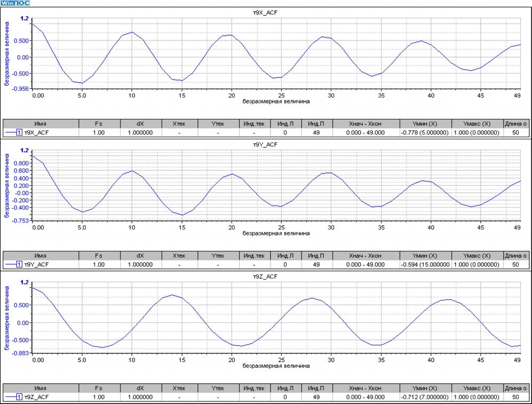This screenshot has height=404, width=532.
Task: Select the т9X_ACF name cell in the legend
Action: 37,132
